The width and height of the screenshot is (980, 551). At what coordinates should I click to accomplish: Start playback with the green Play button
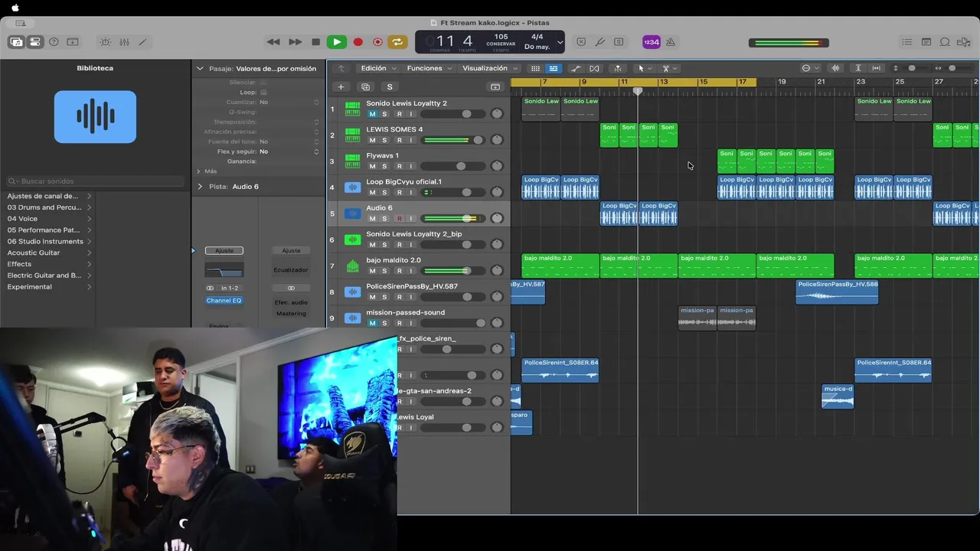pyautogui.click(x=336, y=42)
